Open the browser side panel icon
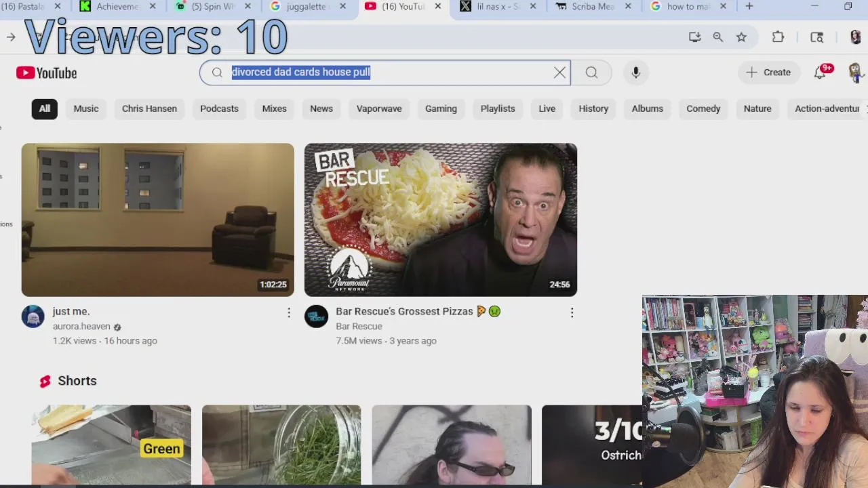 816,37
